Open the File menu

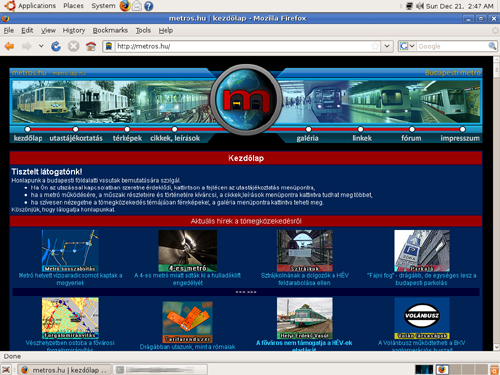pyautogui.click(x=9, y=30)
